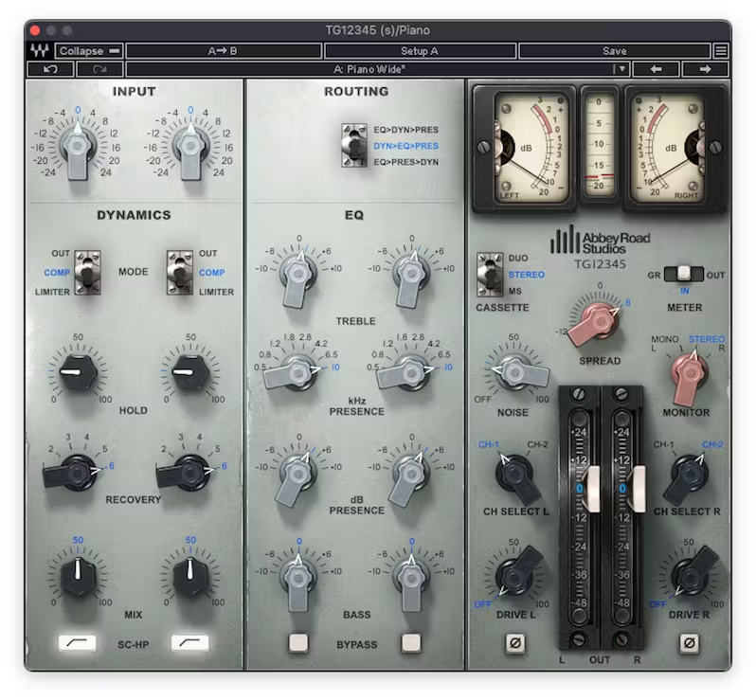Image resolution: width=756 pixels, height=700 pixels.
Task: Invert phase on the right output channel
Action: (x=689, y=643)
